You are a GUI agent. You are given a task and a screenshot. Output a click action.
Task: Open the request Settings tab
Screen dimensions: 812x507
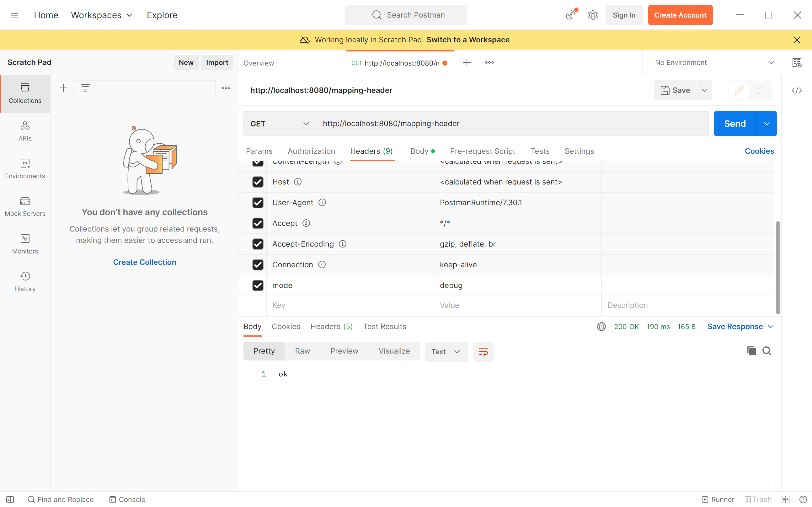(579, 151)
